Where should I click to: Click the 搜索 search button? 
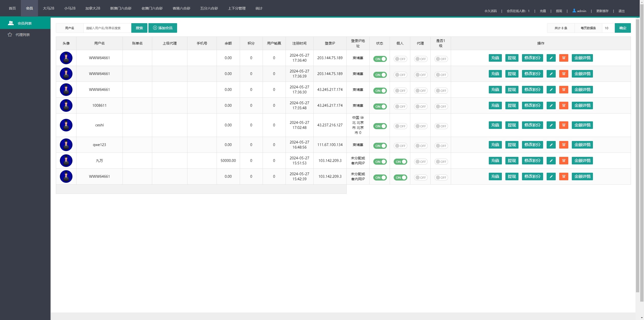(139, 28)
